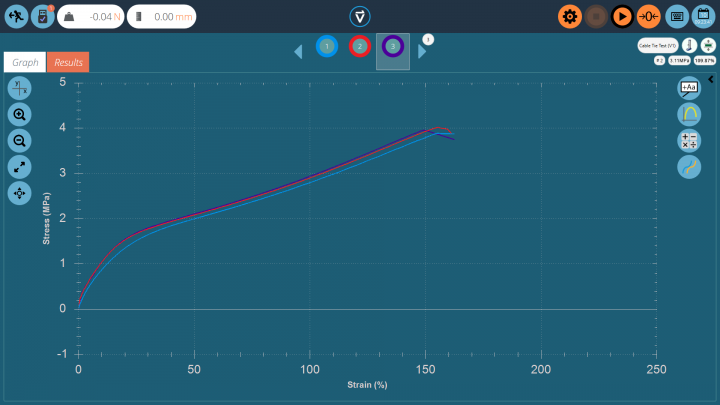Screen dimensions: 720x405
Task: Collapse the right side tool panel
Action: click(710, 79)
